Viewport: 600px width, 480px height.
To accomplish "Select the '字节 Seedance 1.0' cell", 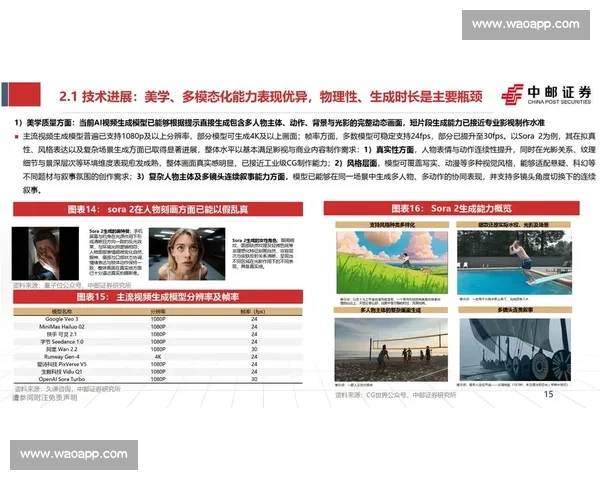I will click(x=62, y=341).
